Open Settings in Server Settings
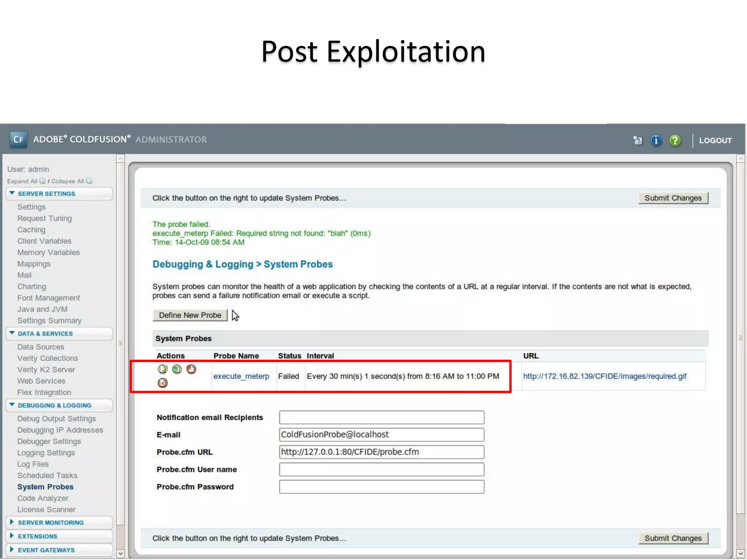747x560 pixels. (31, 207)
